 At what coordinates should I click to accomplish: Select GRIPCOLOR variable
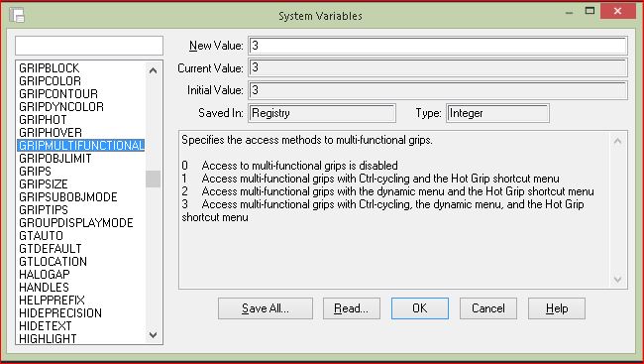point(51,80)
